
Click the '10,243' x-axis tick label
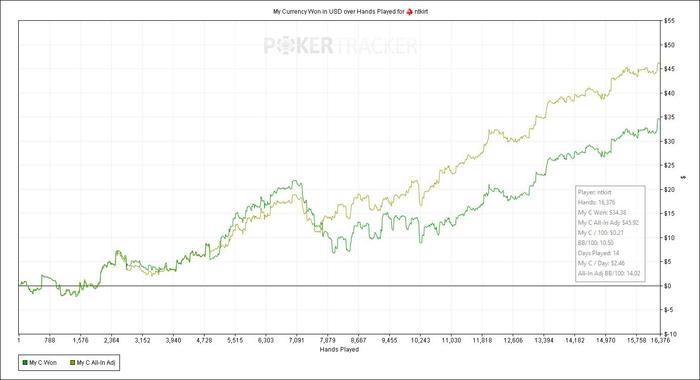(x=420, y=340)
